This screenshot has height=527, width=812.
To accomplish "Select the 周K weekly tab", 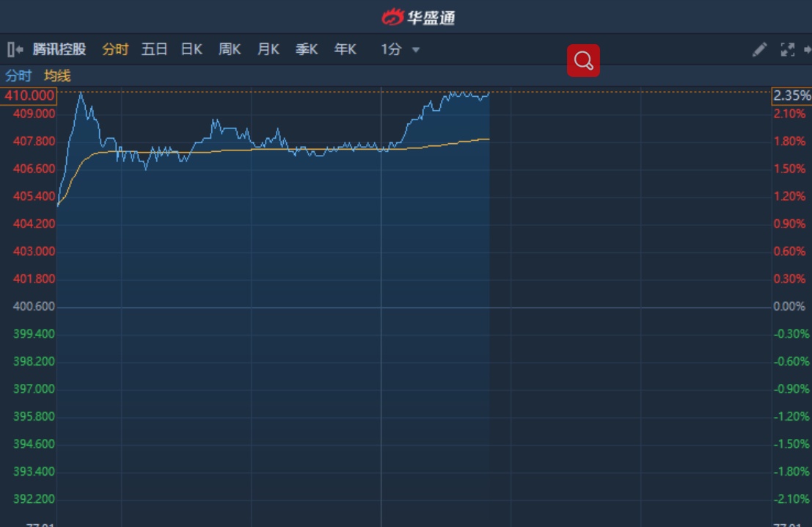I will pyautogui.click(x=230, y=49).
